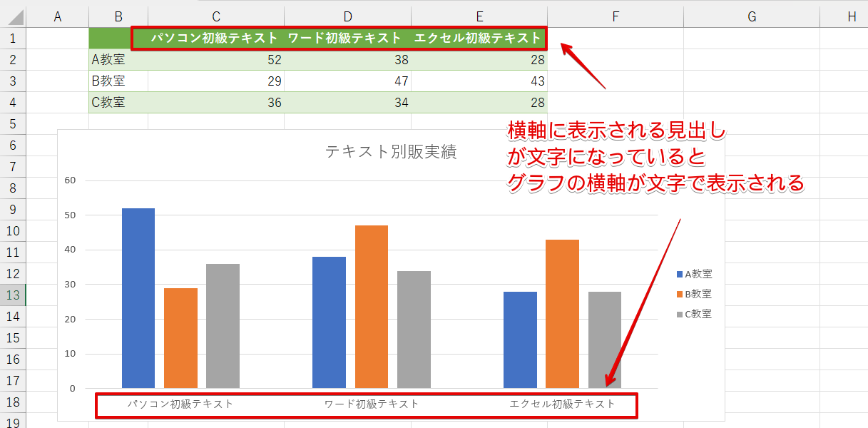Click row 13 header
This screenshot has width=868, height=428.
pos(13,295)
